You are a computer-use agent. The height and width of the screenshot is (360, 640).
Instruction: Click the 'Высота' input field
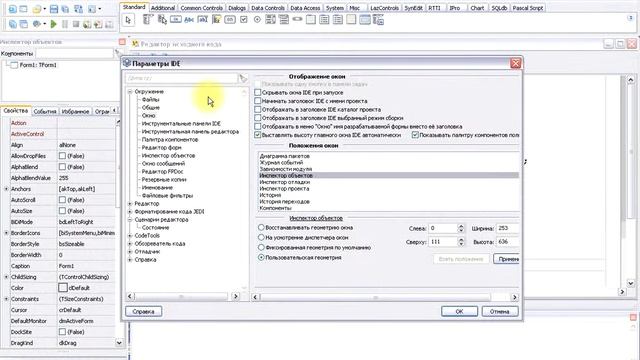click(507, 242)
